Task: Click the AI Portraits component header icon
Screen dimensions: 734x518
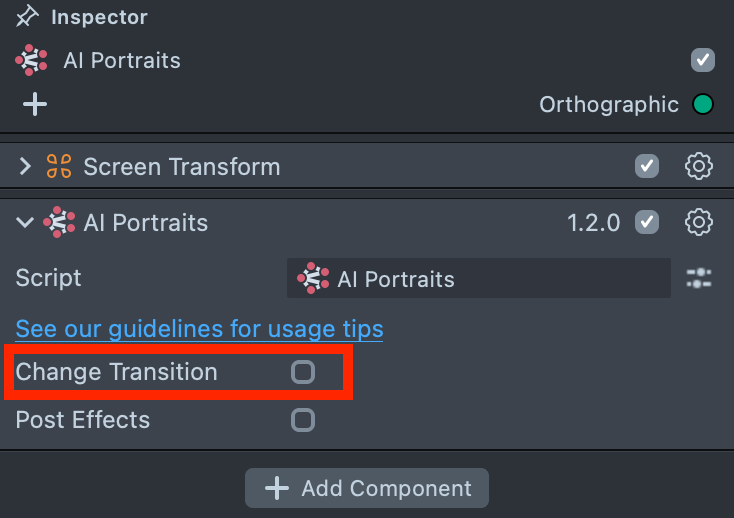Action: (x=59, y=222)
